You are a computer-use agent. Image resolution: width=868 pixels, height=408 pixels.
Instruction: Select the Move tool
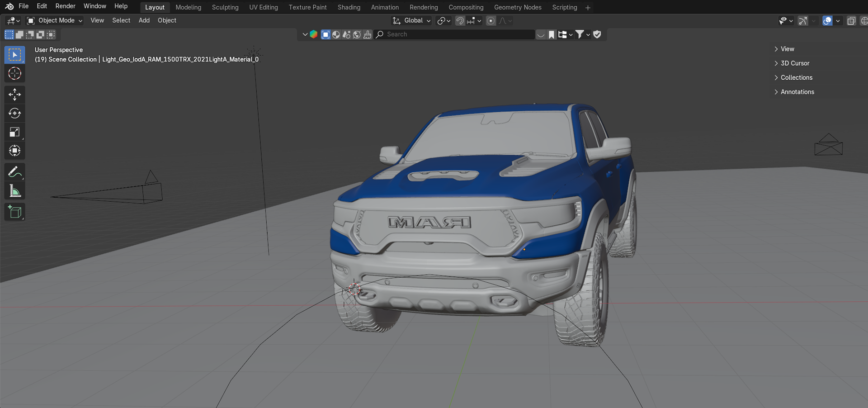point(14,95)
